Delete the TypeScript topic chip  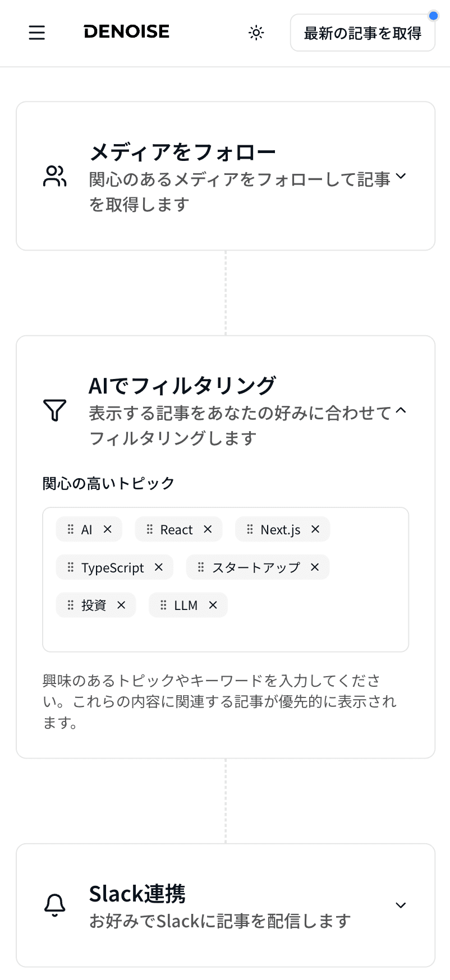(159, 567)
